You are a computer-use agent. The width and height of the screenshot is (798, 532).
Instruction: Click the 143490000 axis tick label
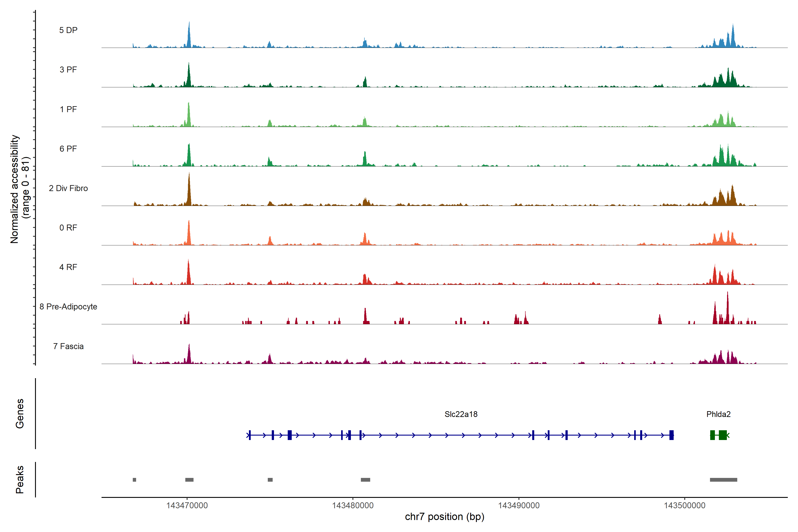519,506
